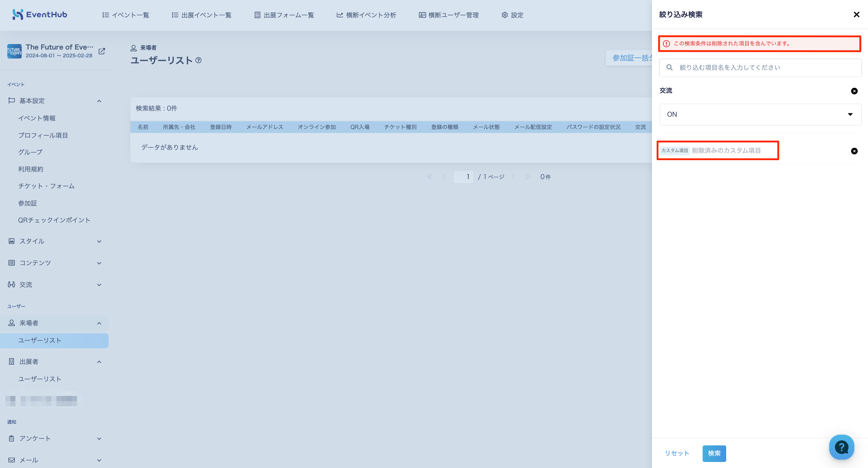868x468 pixels.
Task: Go to previous page arrow
Action: pos(444,177)
